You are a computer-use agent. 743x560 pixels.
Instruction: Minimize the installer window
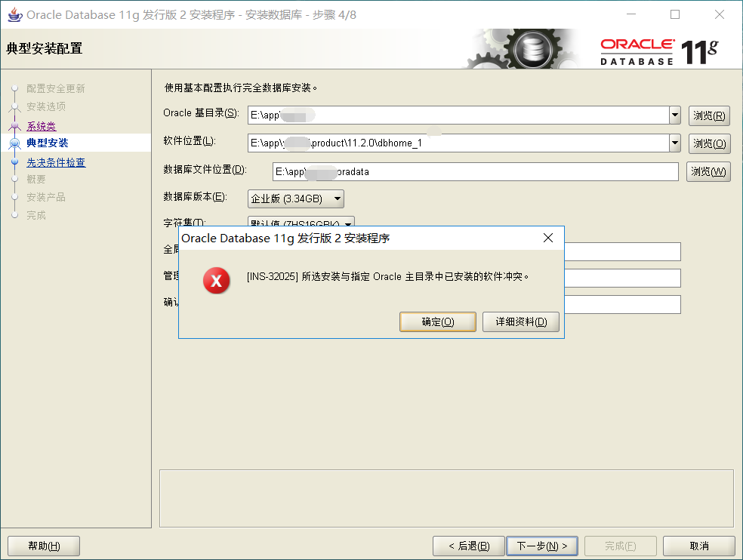[x=631, y=14]
